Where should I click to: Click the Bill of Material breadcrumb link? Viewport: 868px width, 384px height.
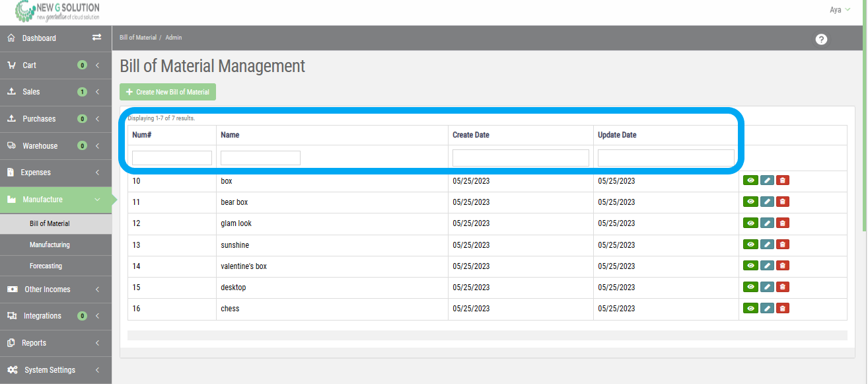click(138, 38)
